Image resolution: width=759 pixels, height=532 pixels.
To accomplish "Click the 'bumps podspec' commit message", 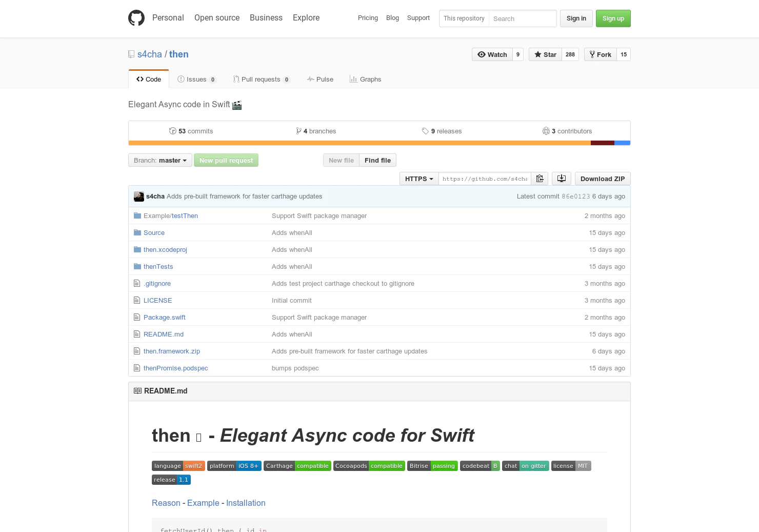I will [295, 368].
